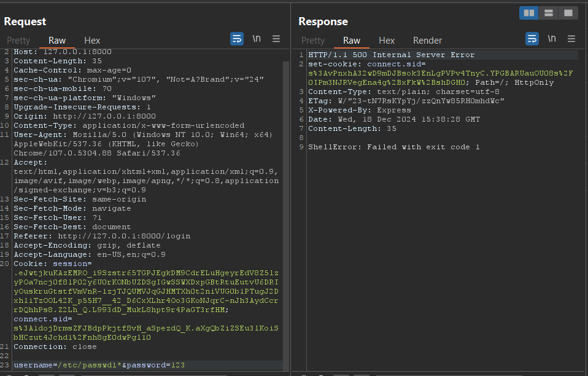The width and height of the screenshot is (588, 376).
Task: Toggle word wrap in the Request panel
Action: (x=237, y=39)
